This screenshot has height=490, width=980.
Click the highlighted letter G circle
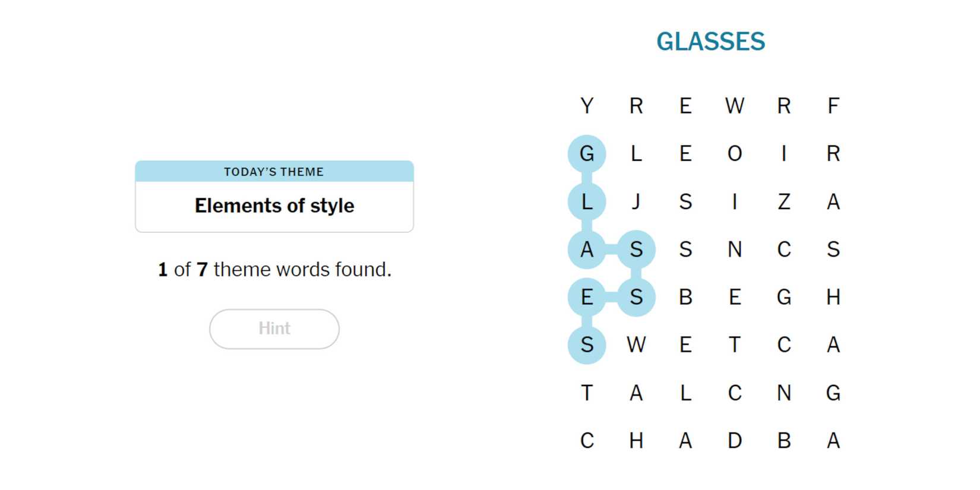(x=587, y=154)
